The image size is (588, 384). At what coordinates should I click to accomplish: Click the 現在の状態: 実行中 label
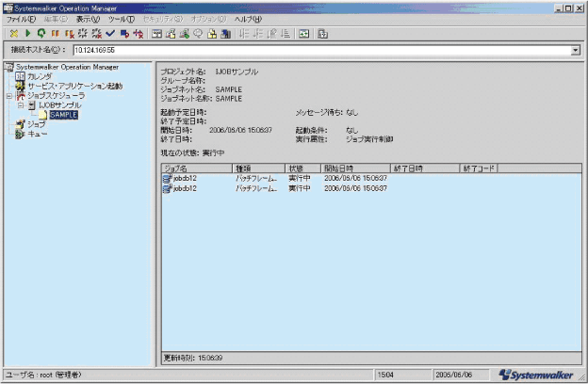(192, 152)
